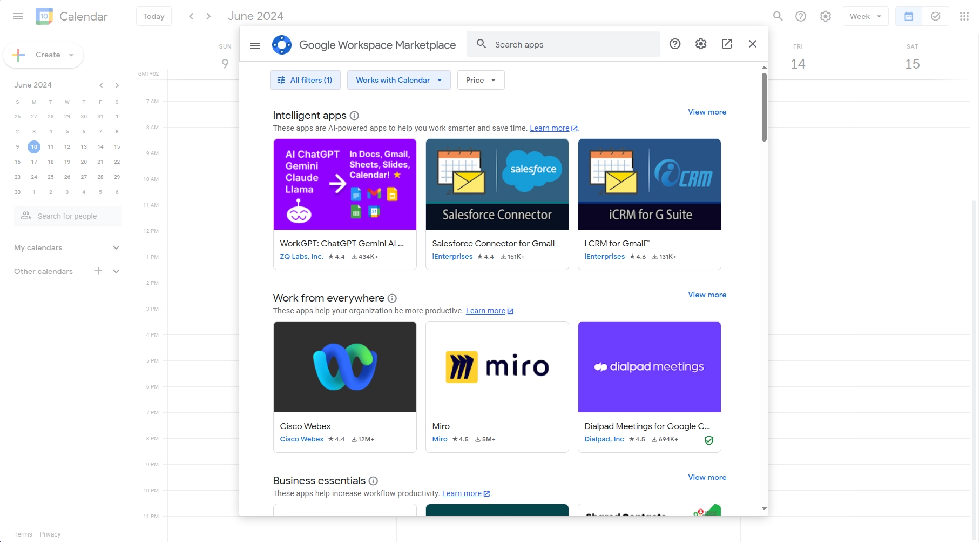Go to next month in mini calendar
The height and width of the screenshot is (542, 980).
click(x=117, y=85)
